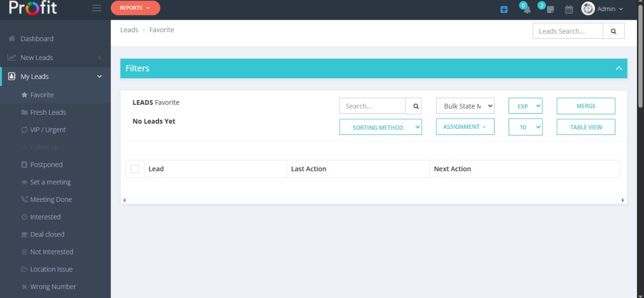Click the Leads Search input field

point(568,31)
